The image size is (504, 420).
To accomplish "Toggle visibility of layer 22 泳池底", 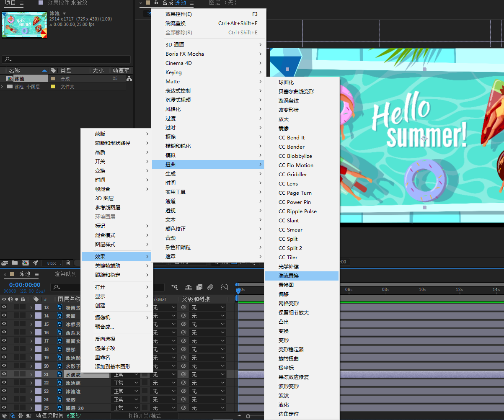I will (4, 383).
